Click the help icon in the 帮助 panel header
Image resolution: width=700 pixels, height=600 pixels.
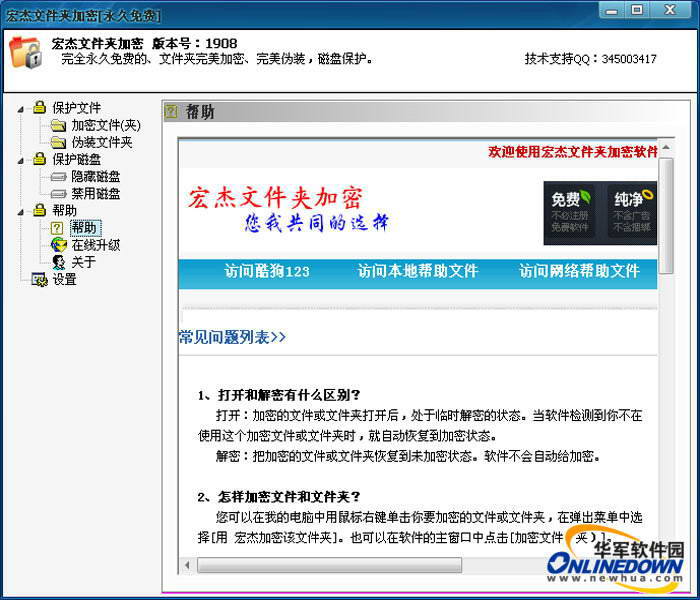[x=171, y=111]
